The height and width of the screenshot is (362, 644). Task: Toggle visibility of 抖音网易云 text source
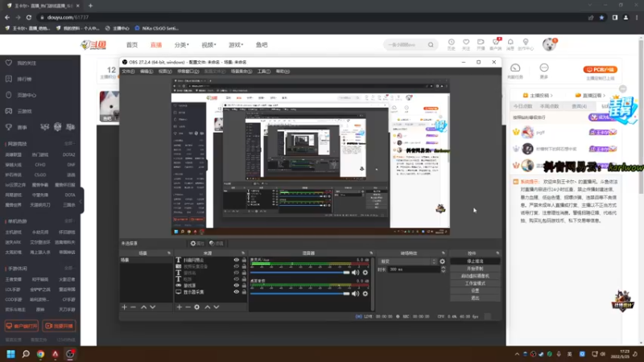pos(236,260)
